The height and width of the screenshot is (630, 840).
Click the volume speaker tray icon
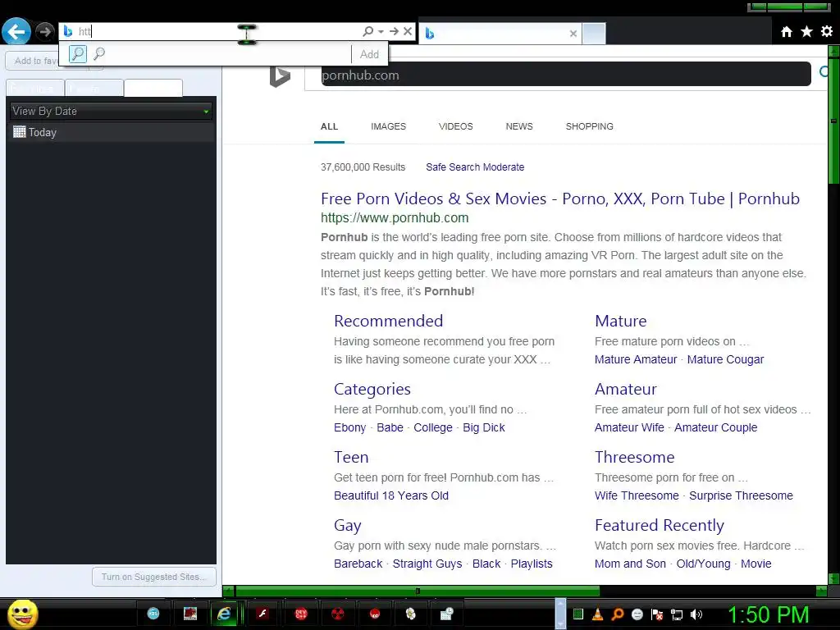[x=696, y=614]
